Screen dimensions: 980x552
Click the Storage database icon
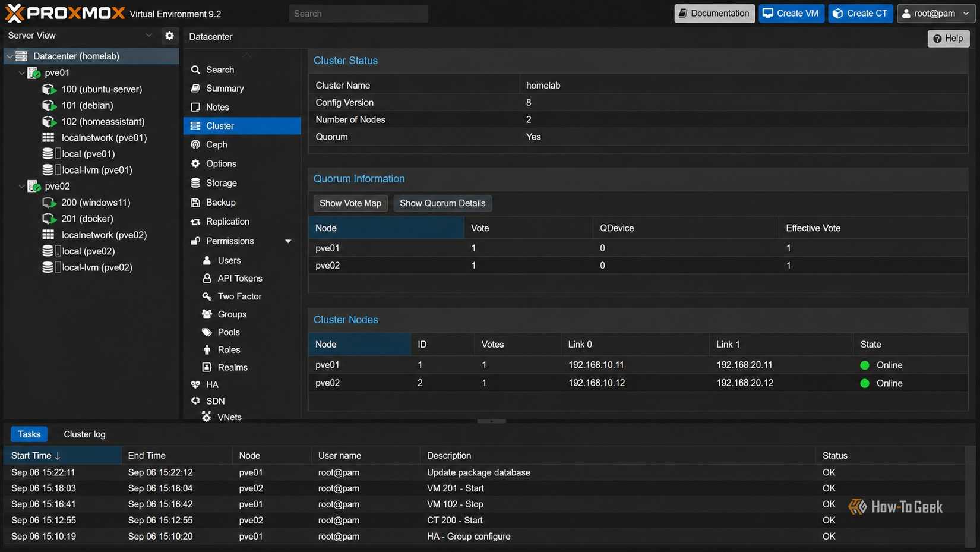click(x=195, y=183)
